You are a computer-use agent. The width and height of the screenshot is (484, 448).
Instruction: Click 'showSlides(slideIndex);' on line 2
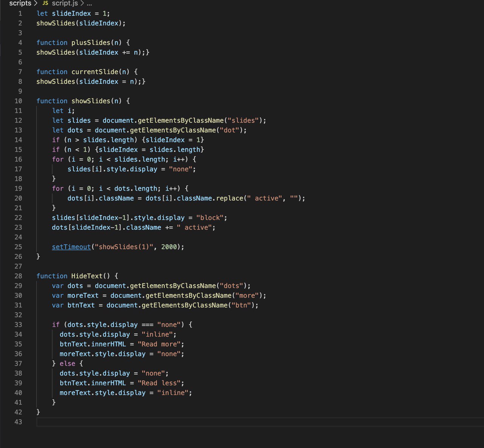[81, 23]
